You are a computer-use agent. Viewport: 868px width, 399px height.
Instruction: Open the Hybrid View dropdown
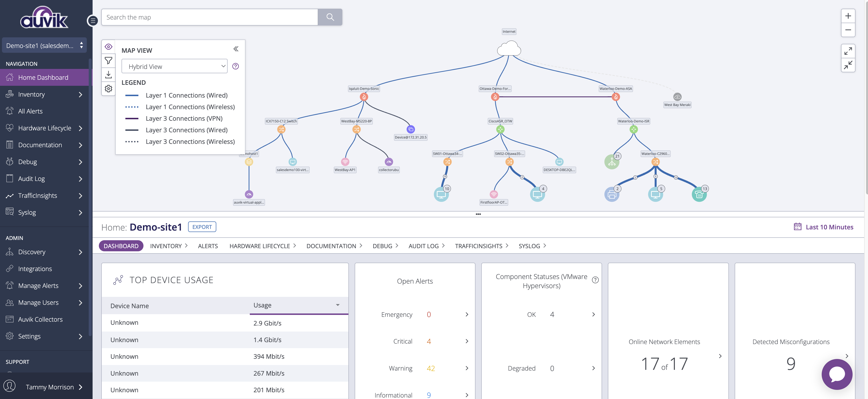click(x=174, y=66)
